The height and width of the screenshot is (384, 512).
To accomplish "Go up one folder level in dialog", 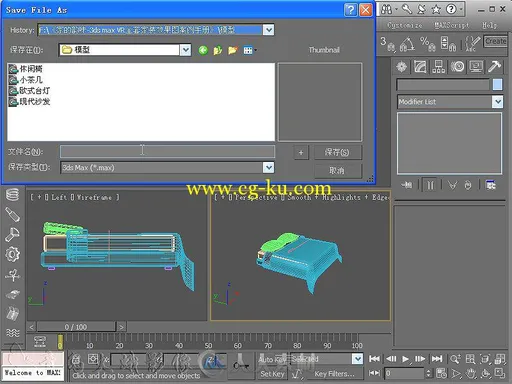I will pyautogui.click(x=218, y=50).
